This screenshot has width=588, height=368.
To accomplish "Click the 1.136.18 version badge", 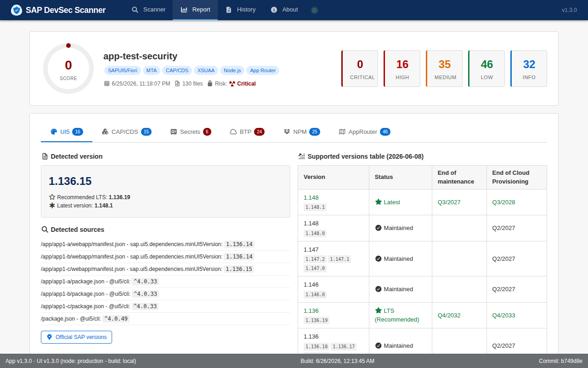I will [317, 346].
